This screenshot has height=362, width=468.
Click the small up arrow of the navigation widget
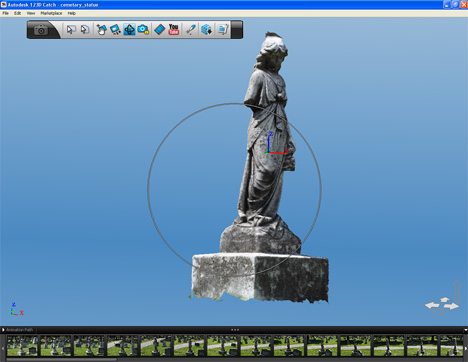coord(444,300)
